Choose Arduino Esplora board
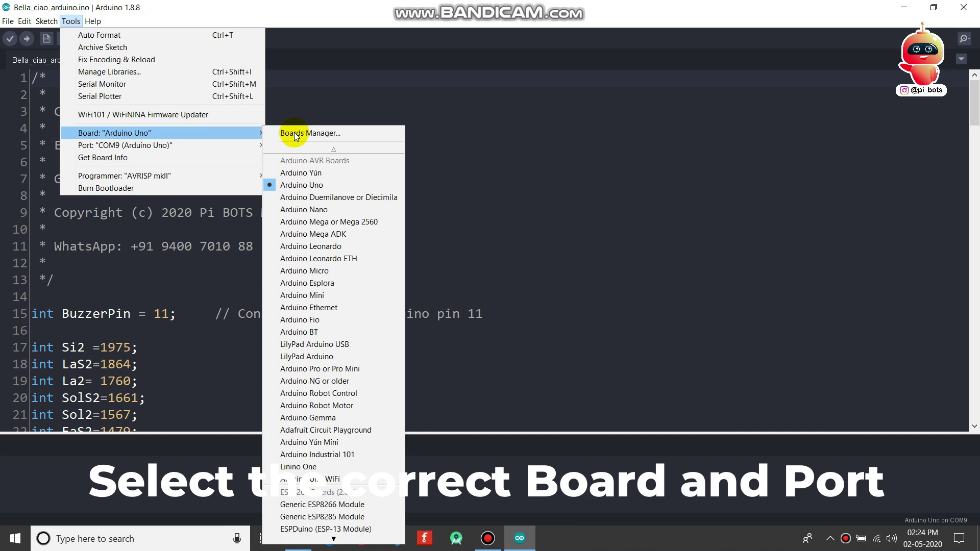 click(333, 283)
